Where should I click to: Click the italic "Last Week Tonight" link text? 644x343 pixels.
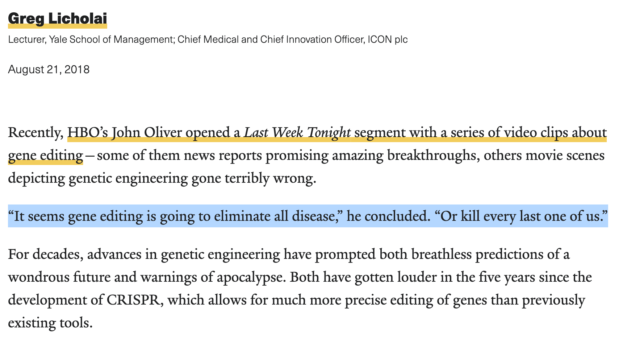(297, 133)
